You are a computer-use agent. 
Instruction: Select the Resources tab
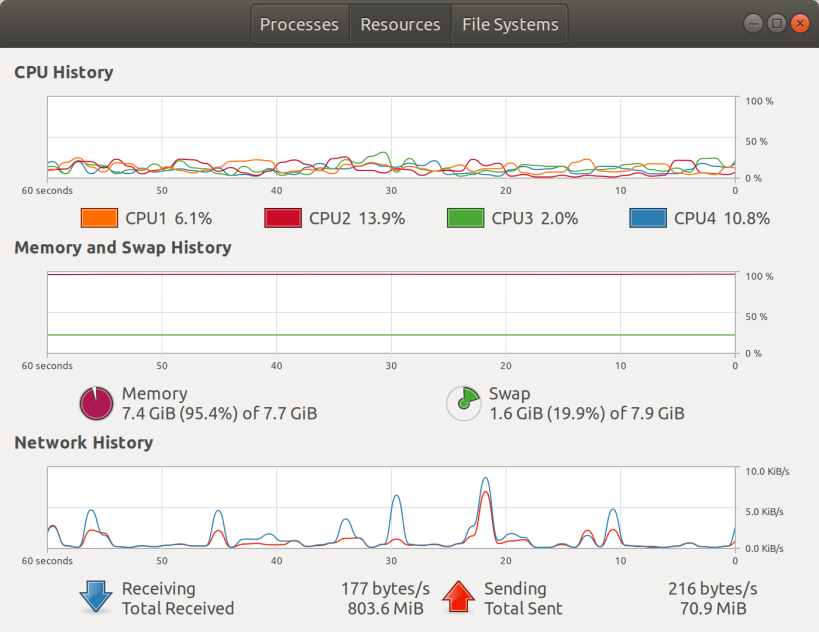400,24
